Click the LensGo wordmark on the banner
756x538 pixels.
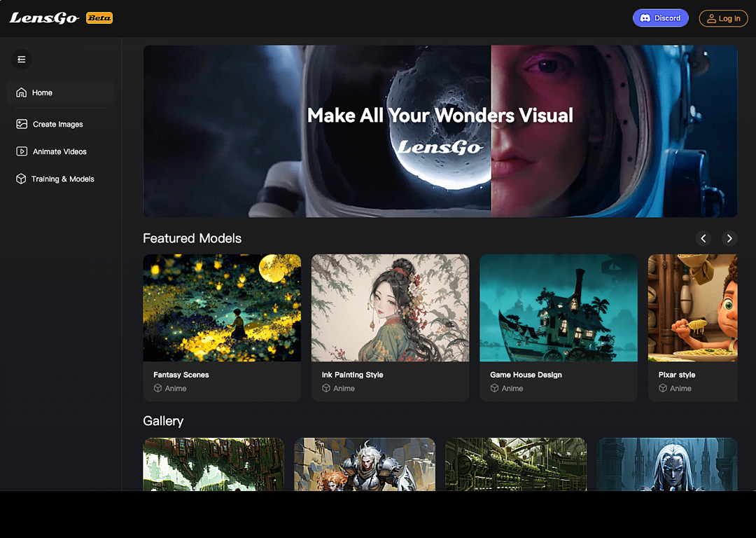click(439, 146)
